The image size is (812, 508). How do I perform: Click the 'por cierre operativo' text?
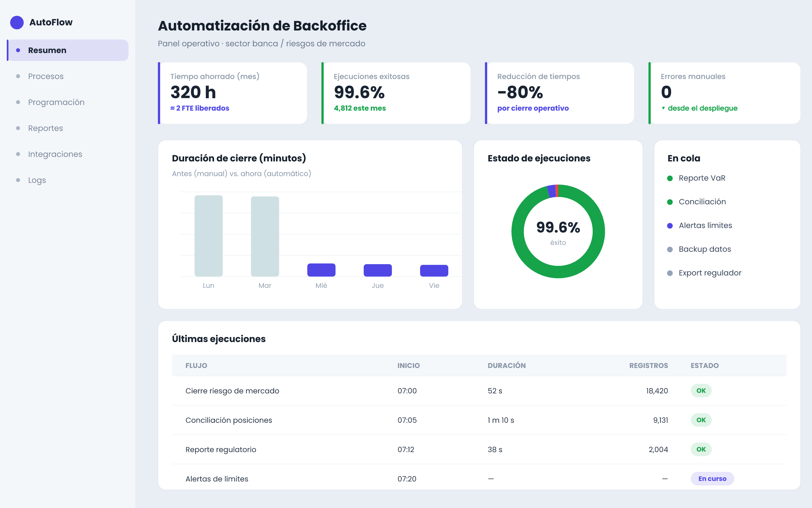click(533, 108)
